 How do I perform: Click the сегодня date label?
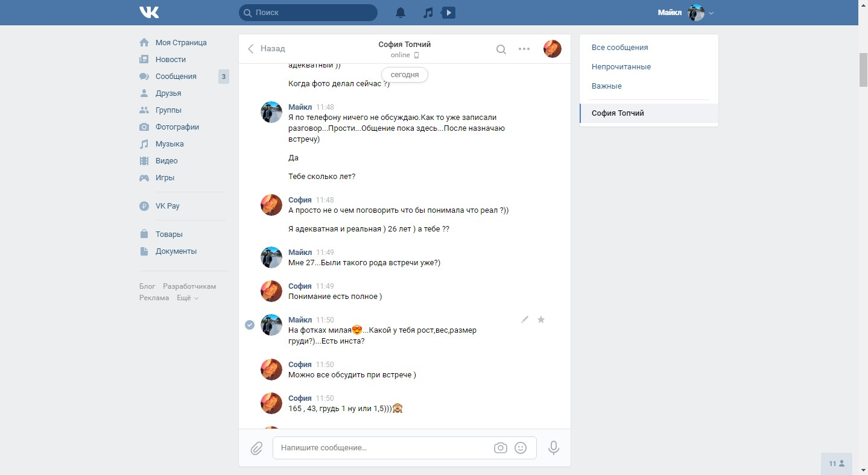point(405,75)
